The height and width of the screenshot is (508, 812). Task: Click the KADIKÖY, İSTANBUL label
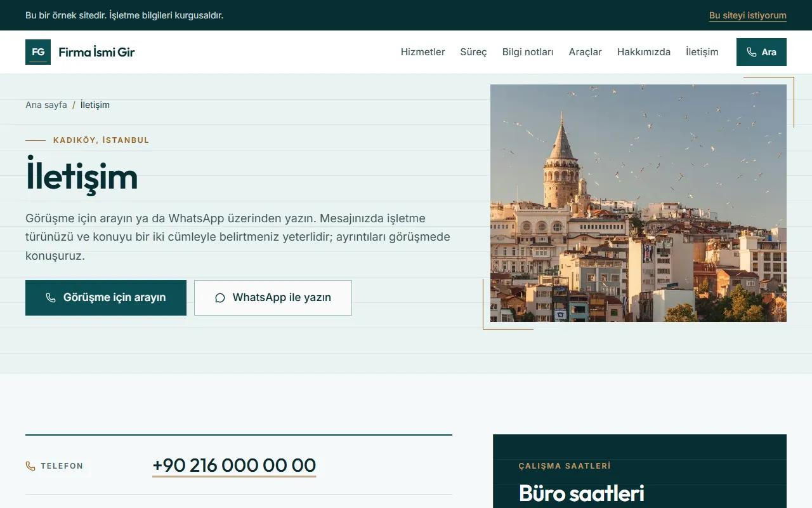(101, 140)
